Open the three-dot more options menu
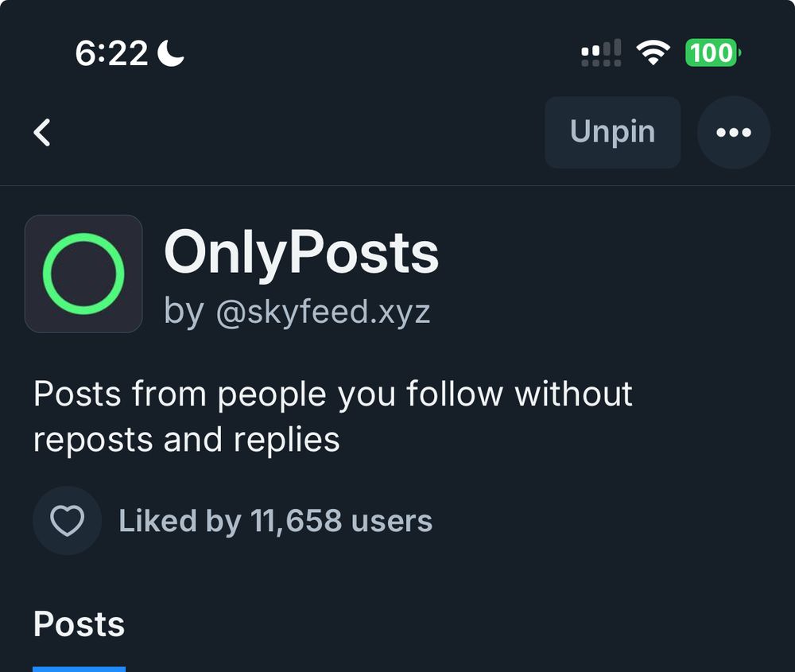This screenshot has width=795, height=672. coord(733,133)
